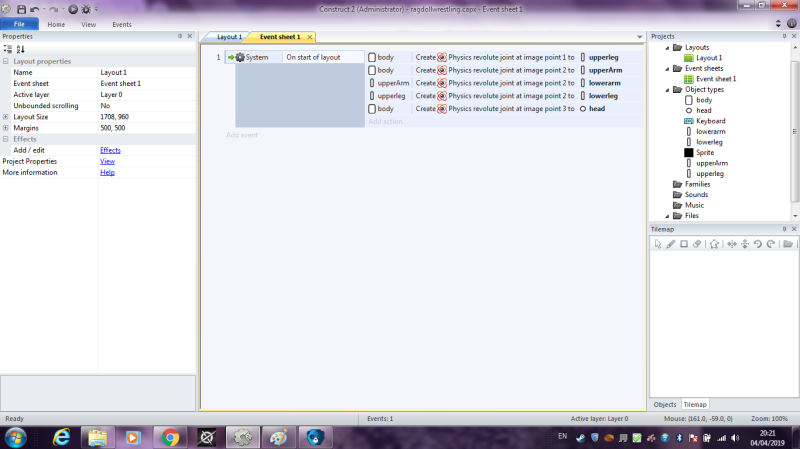The height and width of the screenshot is (449, 800).
Task: Select the Sprite object in Projects
Action: [705, 153]
